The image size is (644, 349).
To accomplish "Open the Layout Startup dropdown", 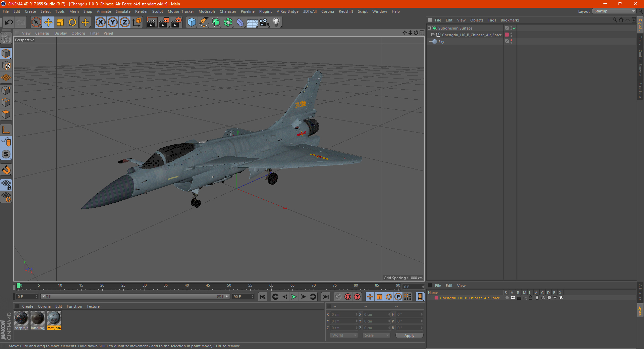I will (614, 11).
